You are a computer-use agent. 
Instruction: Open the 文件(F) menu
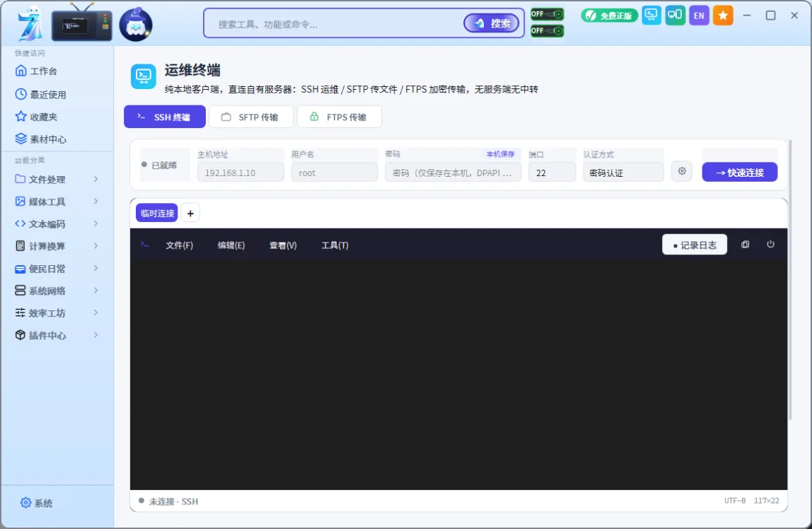point(179,245)
